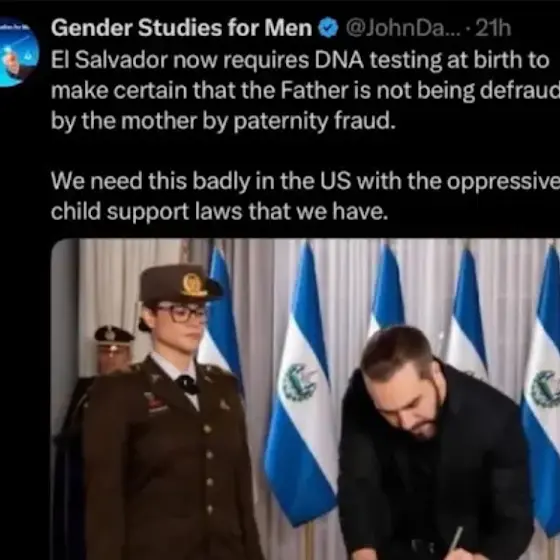
Task: Click the black bow tie on the soldier's collar
Action: tap(187, 385)
